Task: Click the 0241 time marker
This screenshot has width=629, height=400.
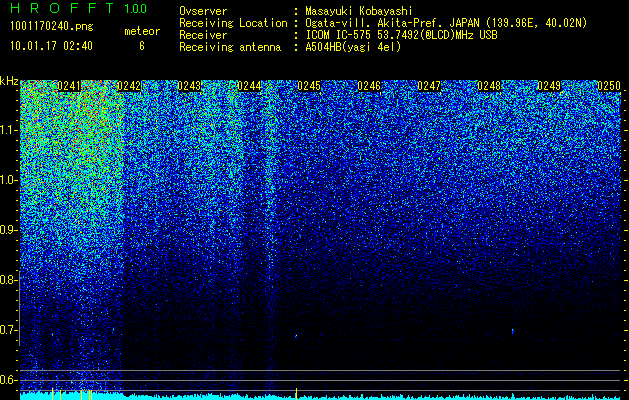Action: tap(69, 86)
